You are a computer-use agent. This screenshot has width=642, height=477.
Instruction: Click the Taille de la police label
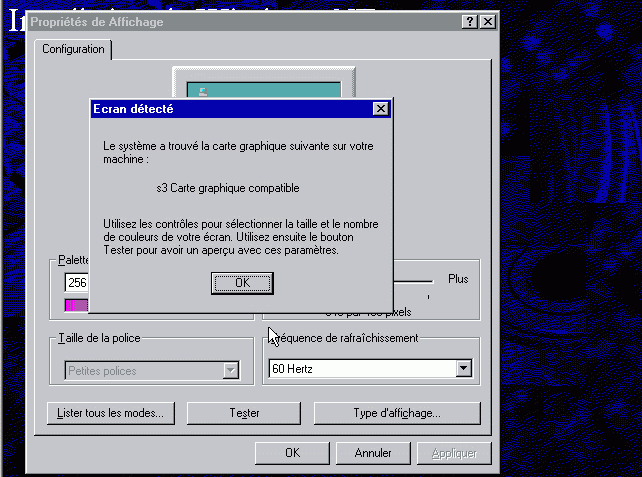99,338
